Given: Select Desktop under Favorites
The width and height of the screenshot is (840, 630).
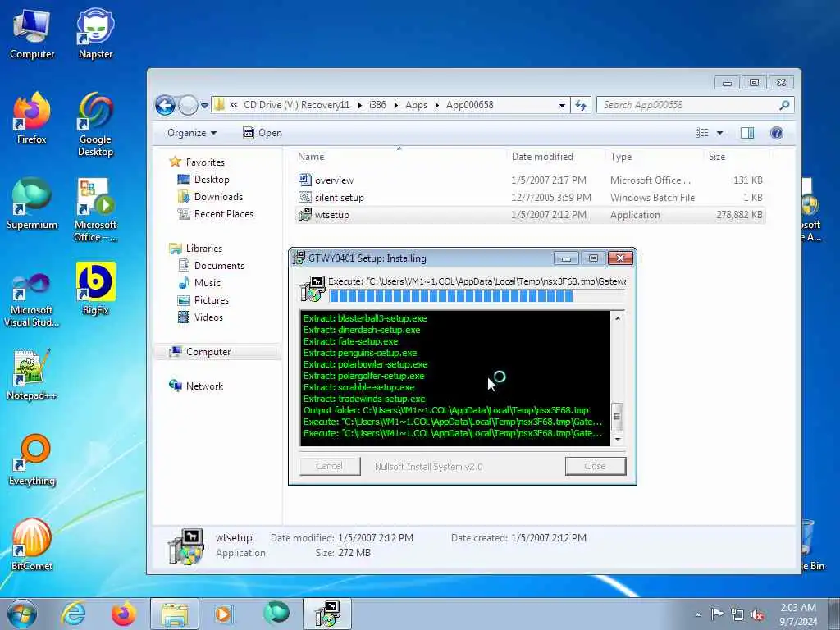Looking at the screenshot, I should point(212,180).
